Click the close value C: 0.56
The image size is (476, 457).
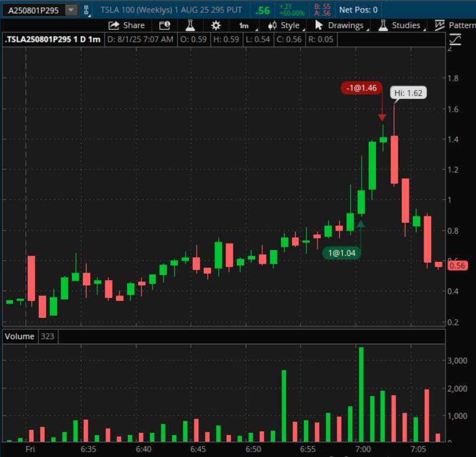click(289, 40)
